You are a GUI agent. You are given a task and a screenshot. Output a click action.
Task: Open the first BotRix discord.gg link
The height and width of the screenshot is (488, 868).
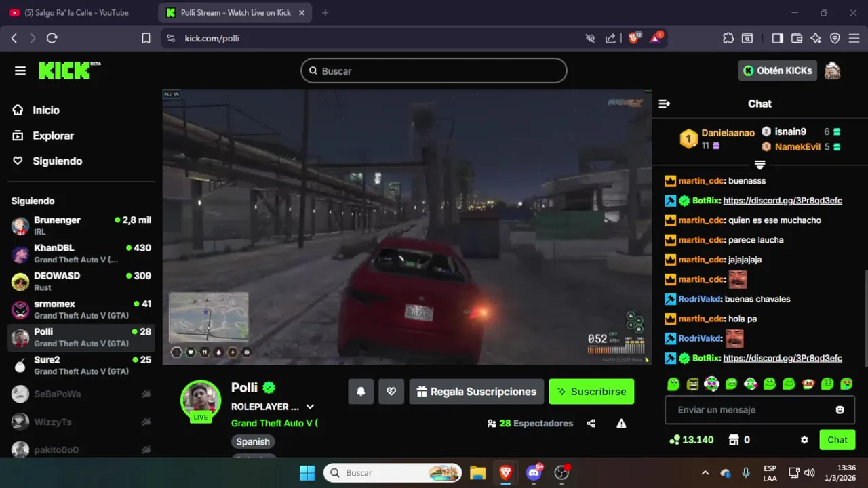[783, 201]
